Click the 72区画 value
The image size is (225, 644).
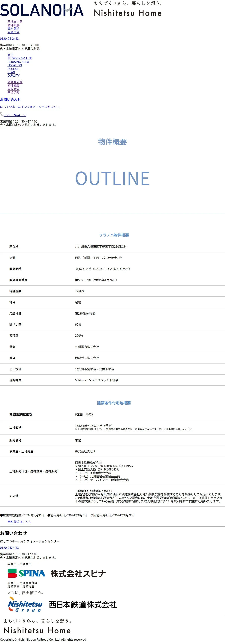[79, 291]
